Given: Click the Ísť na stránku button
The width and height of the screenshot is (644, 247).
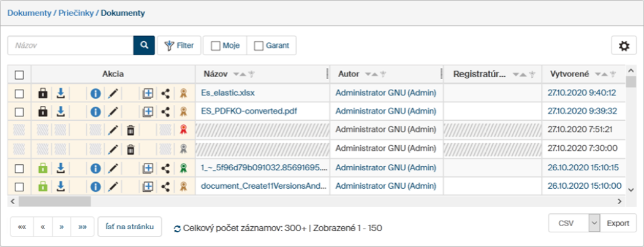Looking at the screenshot, I should (129, 226).
